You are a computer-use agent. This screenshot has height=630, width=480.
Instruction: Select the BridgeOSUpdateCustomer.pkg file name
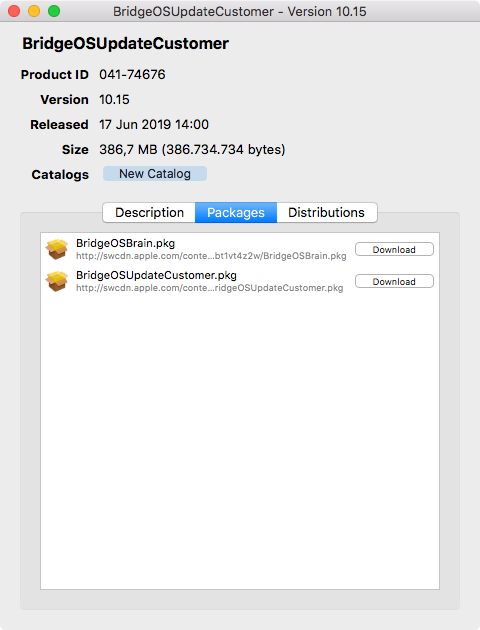click(x=156, y=275)
